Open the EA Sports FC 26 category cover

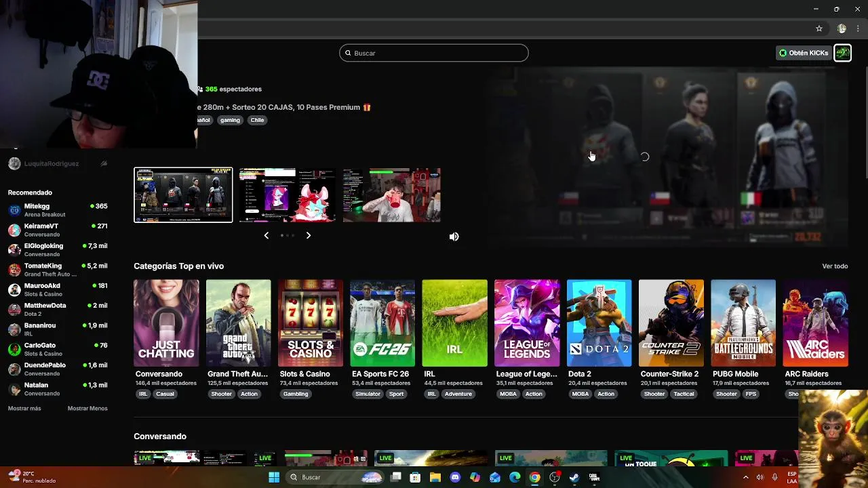382,323
